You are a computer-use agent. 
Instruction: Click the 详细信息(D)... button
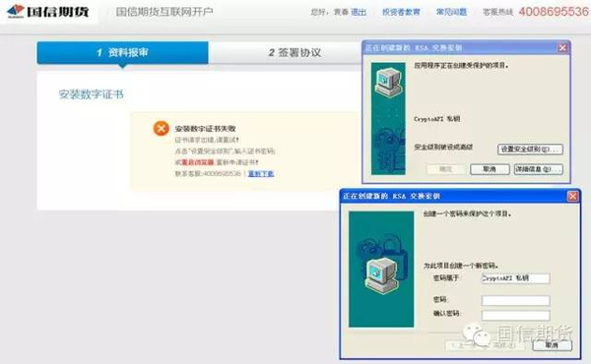point(539,169)
